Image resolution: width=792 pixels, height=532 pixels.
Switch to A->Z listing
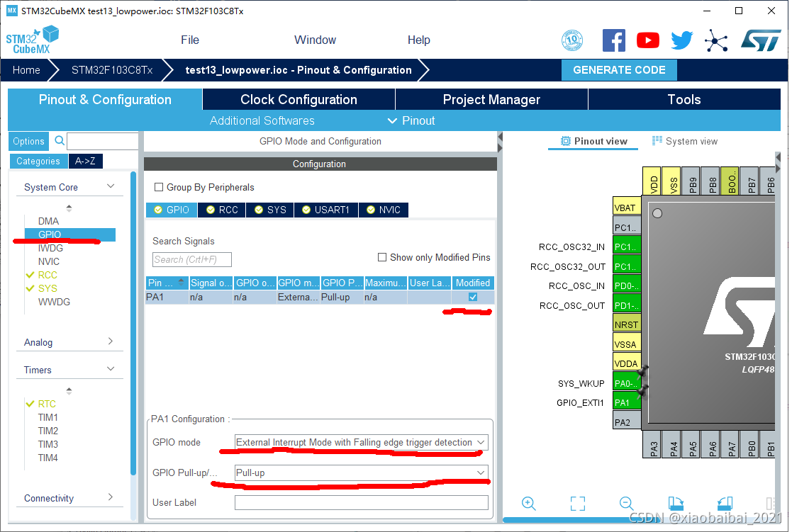coord(85,161)
